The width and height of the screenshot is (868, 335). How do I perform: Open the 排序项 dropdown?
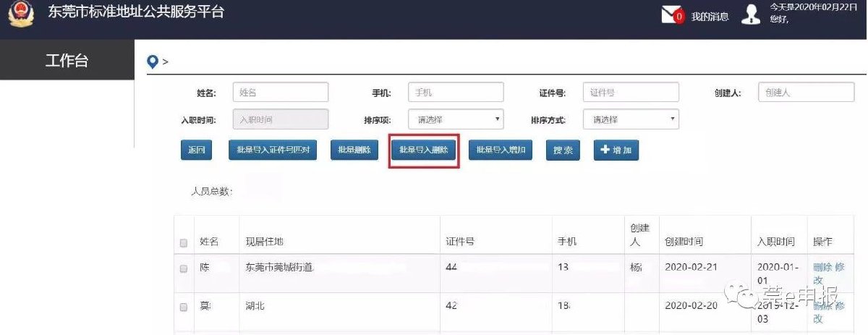tap(456, 119)
